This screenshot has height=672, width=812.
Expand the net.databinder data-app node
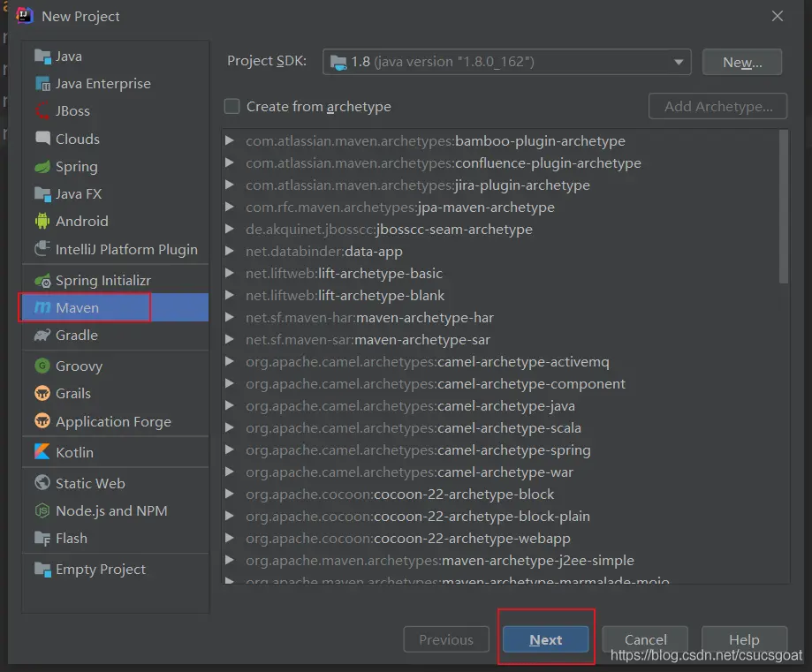tap(230, 251)
